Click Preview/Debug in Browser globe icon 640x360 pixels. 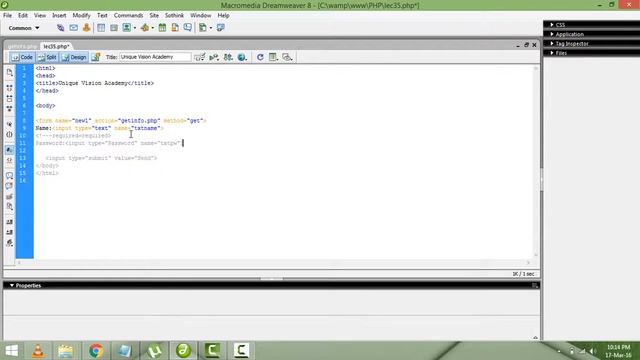coord(242,57)
